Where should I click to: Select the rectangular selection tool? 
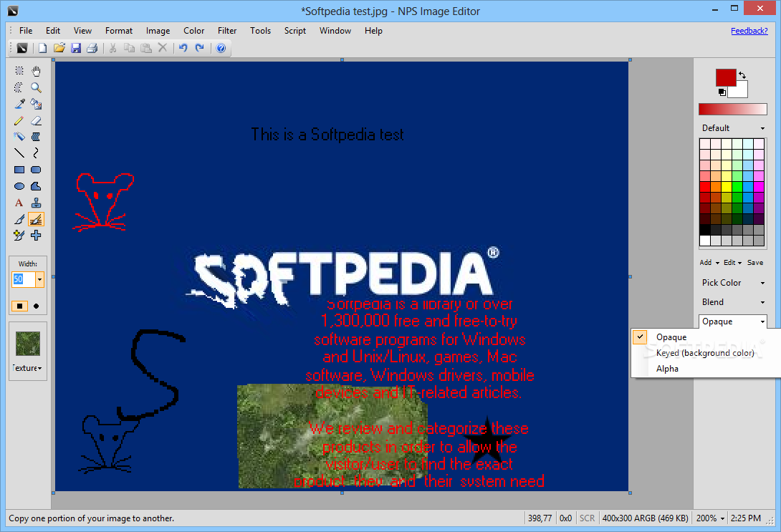click(19, 71)
